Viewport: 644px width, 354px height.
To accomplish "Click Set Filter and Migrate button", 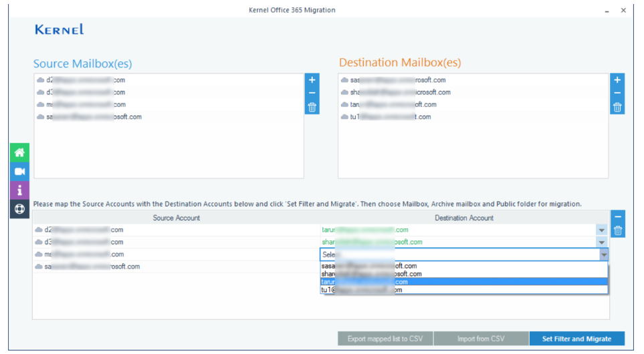I will point(577,339).
